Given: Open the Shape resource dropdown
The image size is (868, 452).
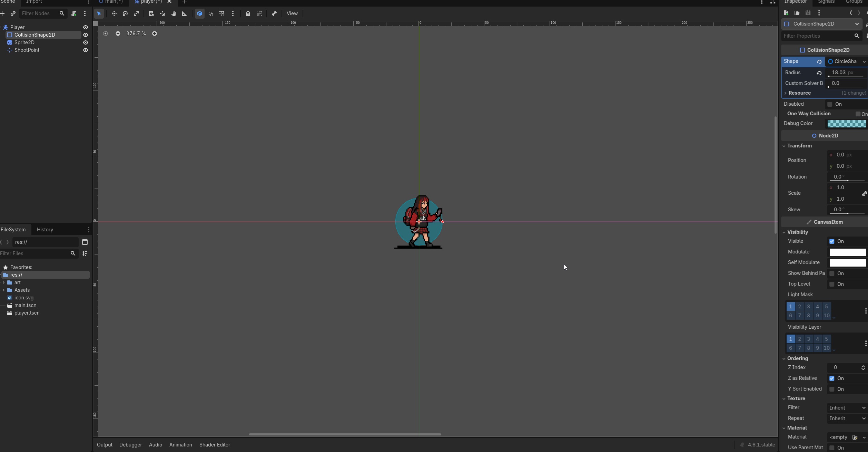Looking at the screenshot, I should pyautogui.click(x=864, y=62).
